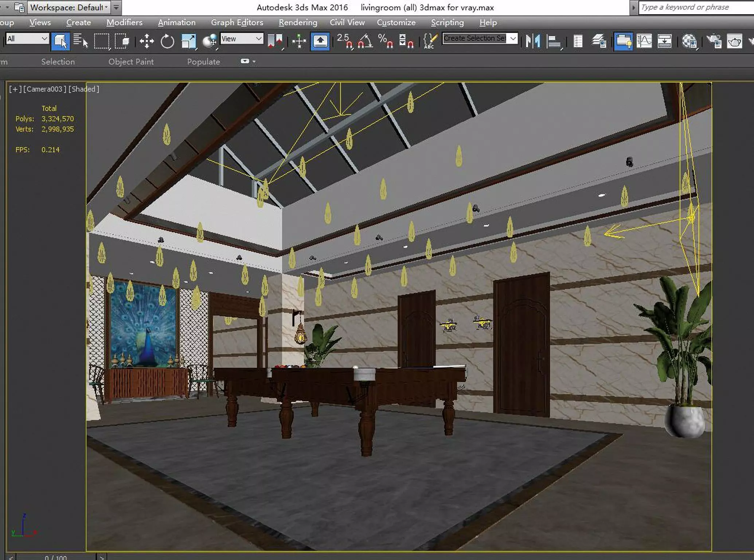Click the Verts count 2,998,935 statistic

(x=58, y=129)
